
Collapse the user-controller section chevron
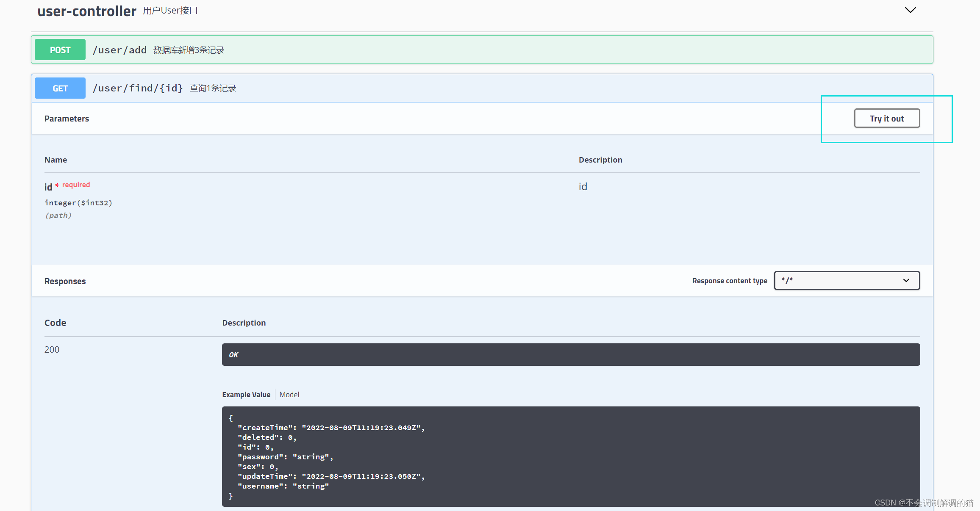coord(910,10)
